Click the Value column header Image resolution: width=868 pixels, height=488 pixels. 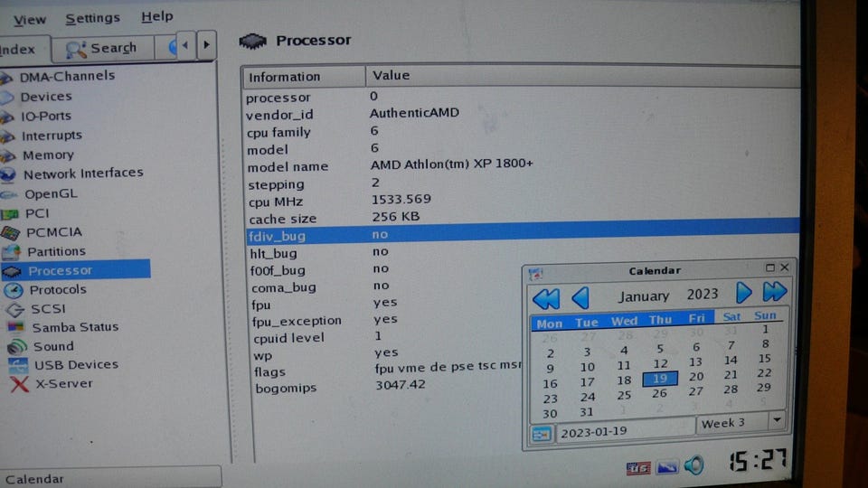pos(582,76)
